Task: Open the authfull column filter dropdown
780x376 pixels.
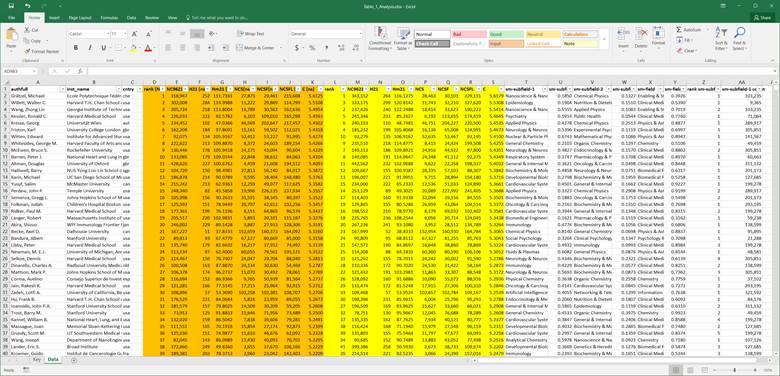Action: click(62, 89)
